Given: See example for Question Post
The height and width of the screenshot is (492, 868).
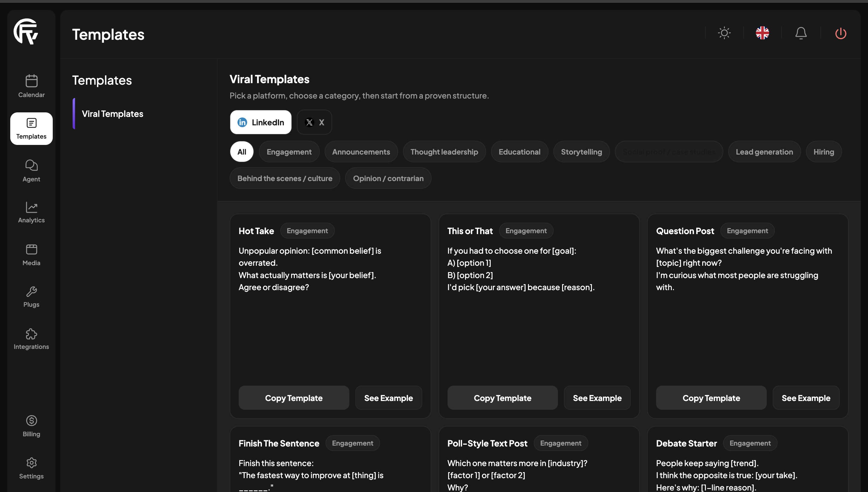Looking at the screenshot, I should [806, 398].
